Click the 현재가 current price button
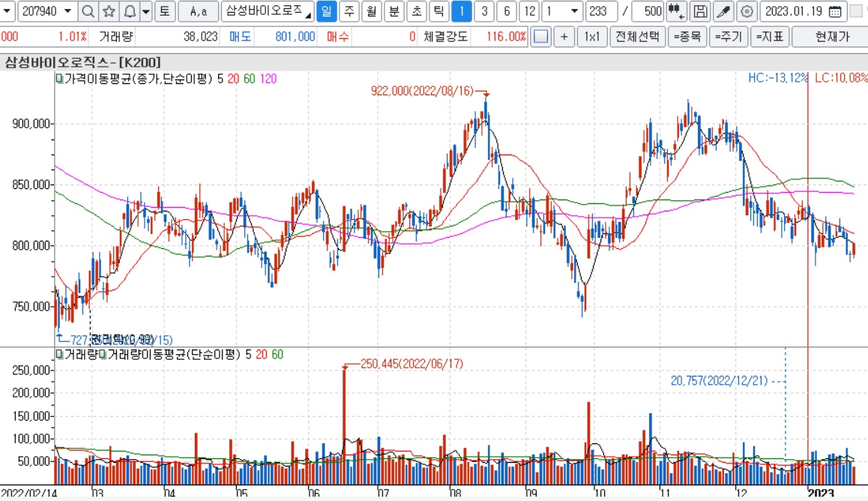Viewport: 868px width, 501px height. coord(831,37)
